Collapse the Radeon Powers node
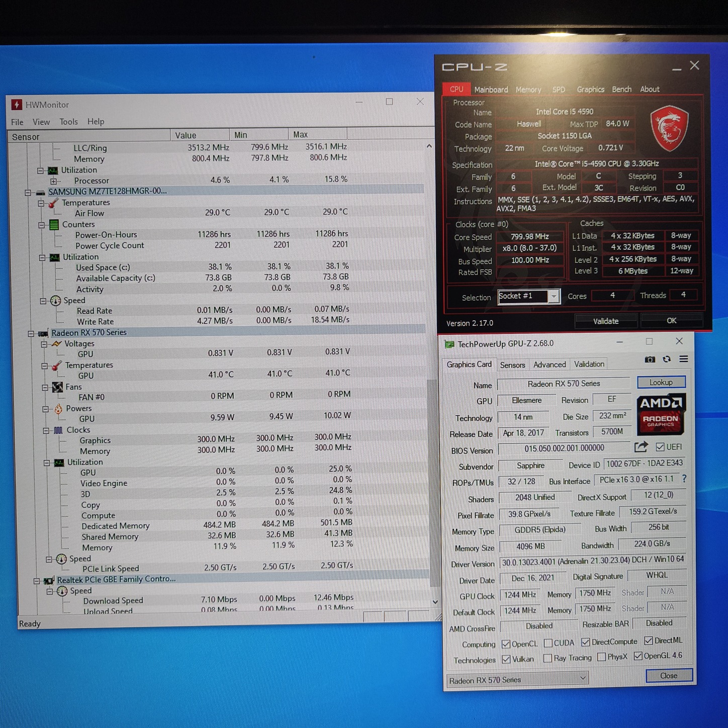Viewport: 728px width, 728px height. 46,409
